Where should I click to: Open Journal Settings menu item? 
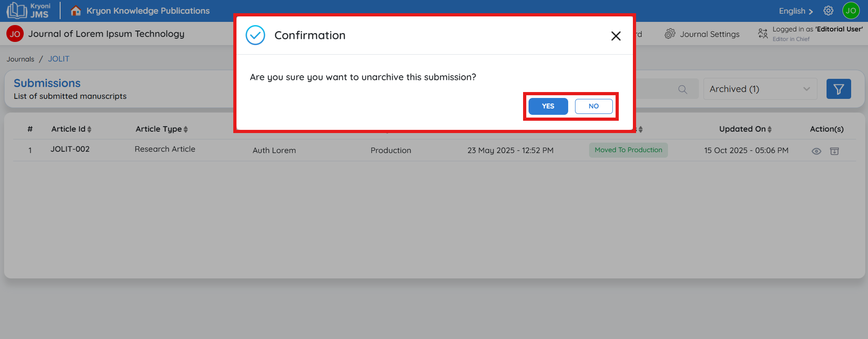[702, 34]
